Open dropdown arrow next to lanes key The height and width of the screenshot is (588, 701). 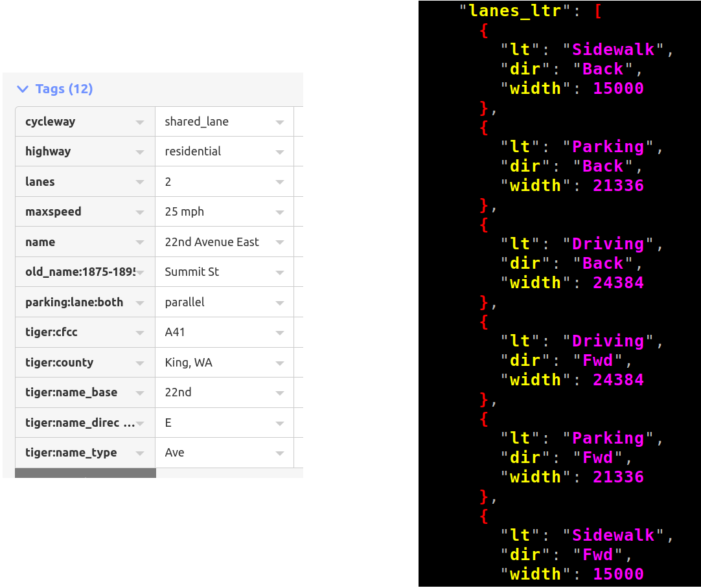tap(140, 183)
